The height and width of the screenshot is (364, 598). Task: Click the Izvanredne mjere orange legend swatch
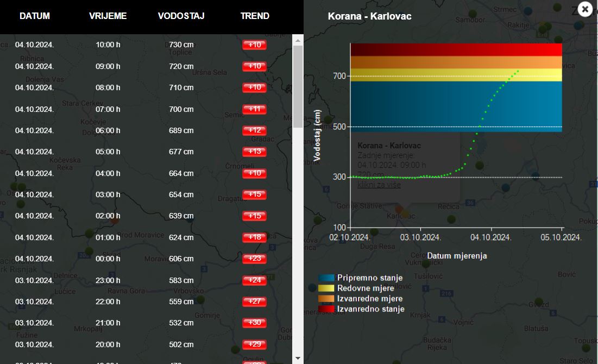tap(326, 298)
